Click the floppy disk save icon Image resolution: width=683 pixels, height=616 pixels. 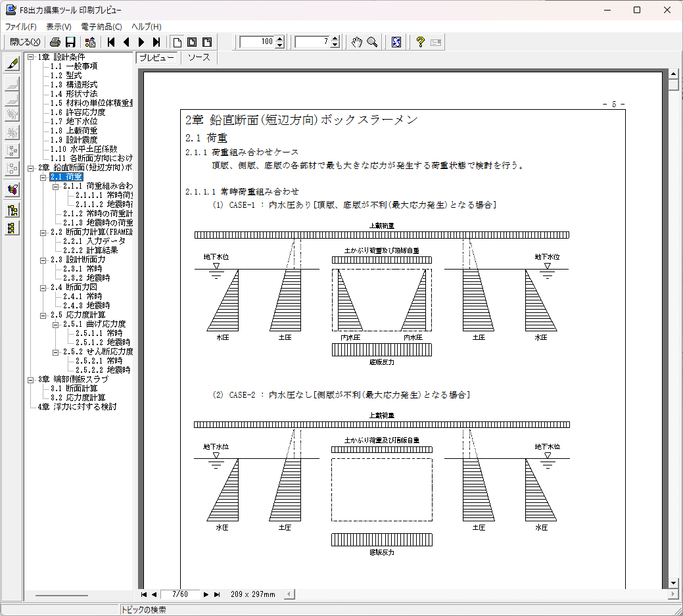point(70,42)
